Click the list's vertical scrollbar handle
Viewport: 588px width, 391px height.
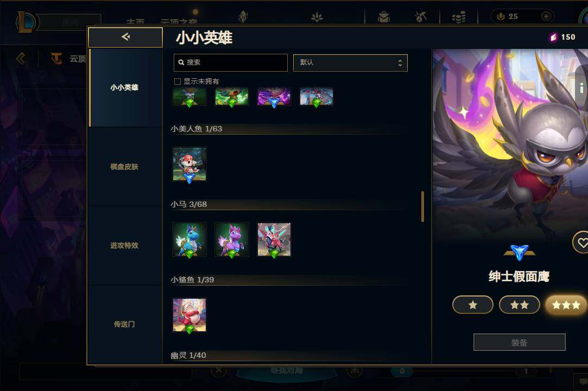422,207
